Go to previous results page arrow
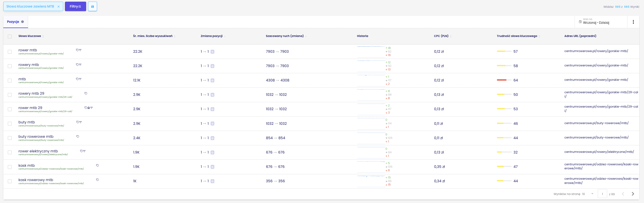The width and height of the screenshot is (644, 203). (623, 194)
